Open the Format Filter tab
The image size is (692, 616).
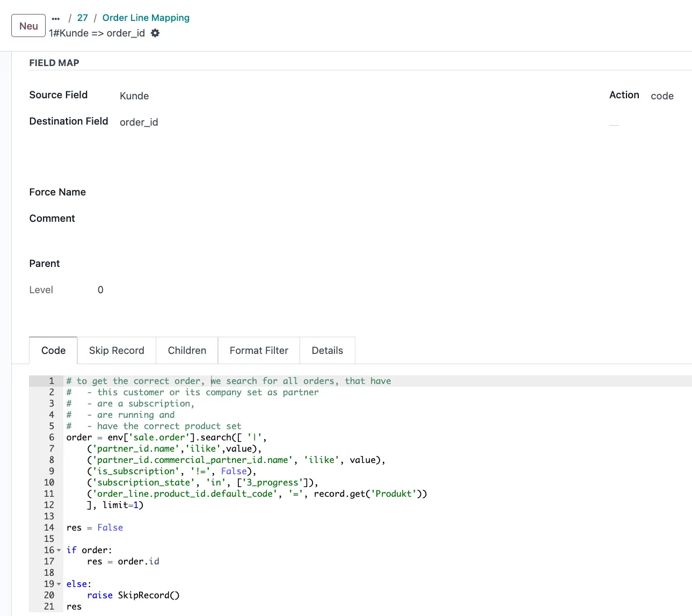click(x=259, y=350)
